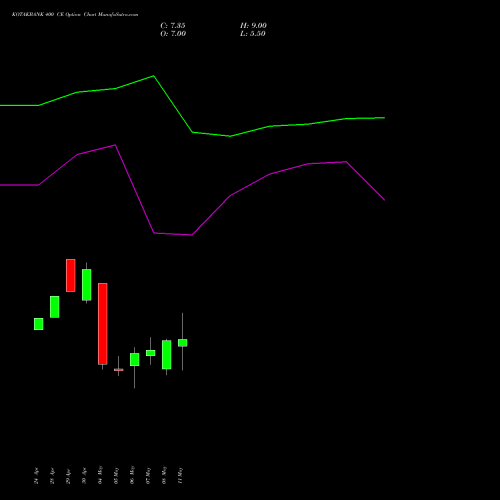Click the small red doji candle for 05 May

click(x=119, y=370)
